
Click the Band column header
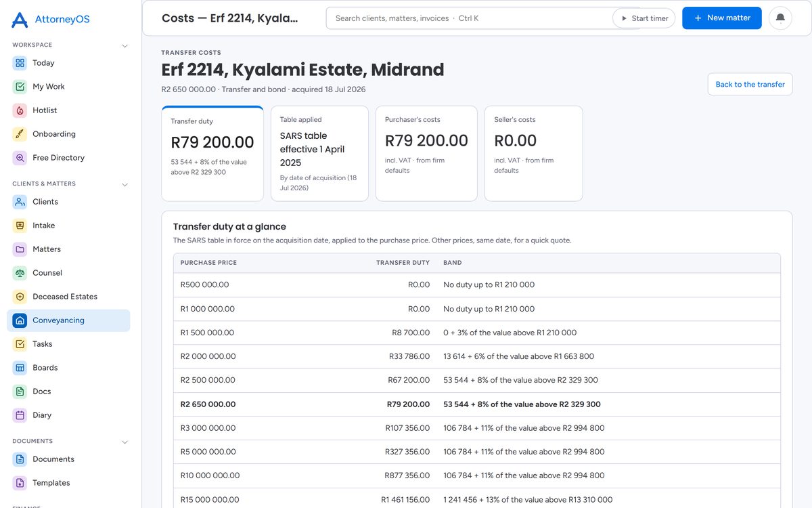(453, 263)
